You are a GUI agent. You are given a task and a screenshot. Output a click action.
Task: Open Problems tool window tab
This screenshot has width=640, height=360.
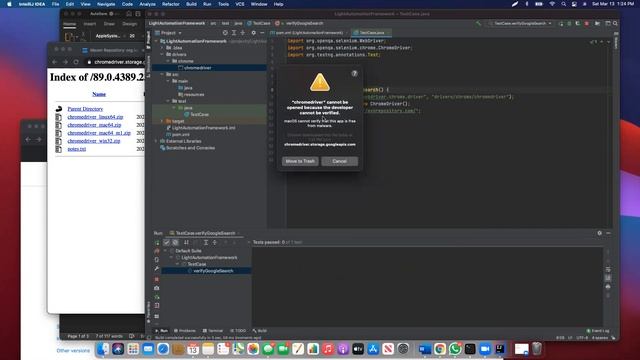pyautogui.click(x=185, y=331)
